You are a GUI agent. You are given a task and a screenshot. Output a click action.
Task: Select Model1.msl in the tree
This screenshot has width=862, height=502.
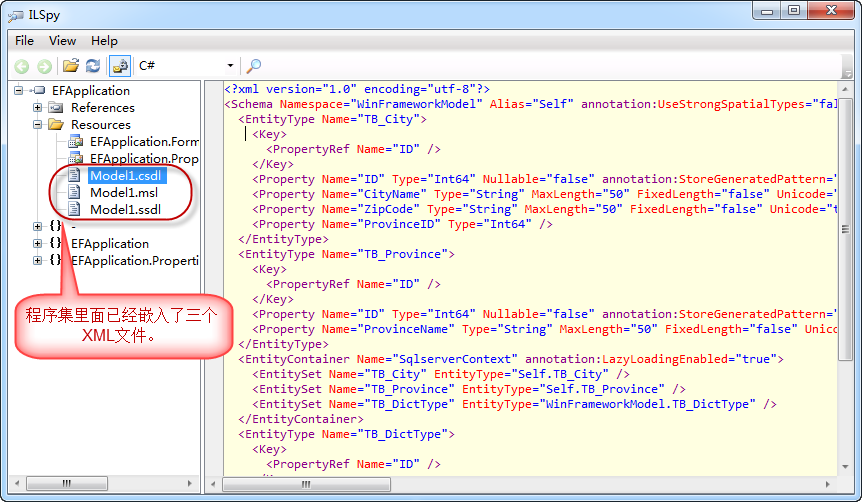[124, 193]
